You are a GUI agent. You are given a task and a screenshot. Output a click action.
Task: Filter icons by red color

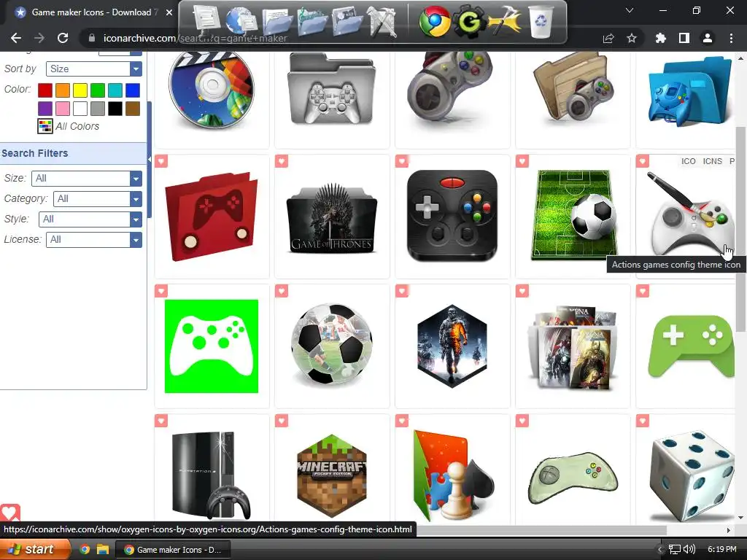(45, 90)
